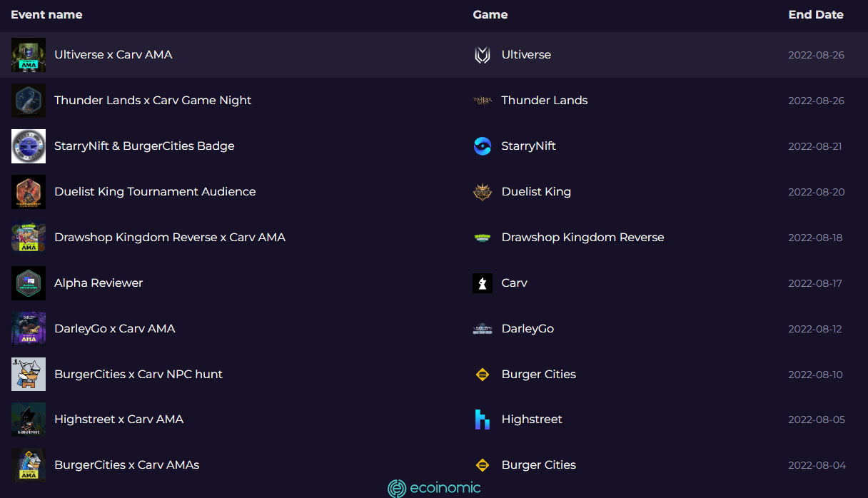The image size is (868, 498).
Task: Click the Carv chess knight icon
Action: (x=483, y=283)
